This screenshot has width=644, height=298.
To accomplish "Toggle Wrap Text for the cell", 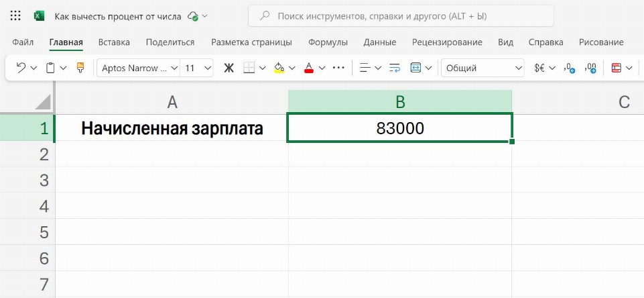I will coord(394,68).
